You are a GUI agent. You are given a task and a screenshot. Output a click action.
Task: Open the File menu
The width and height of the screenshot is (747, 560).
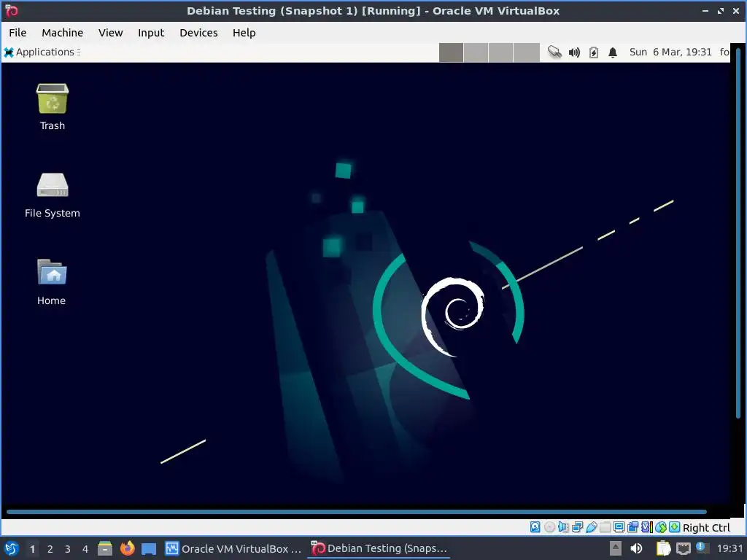click(18, 32)
